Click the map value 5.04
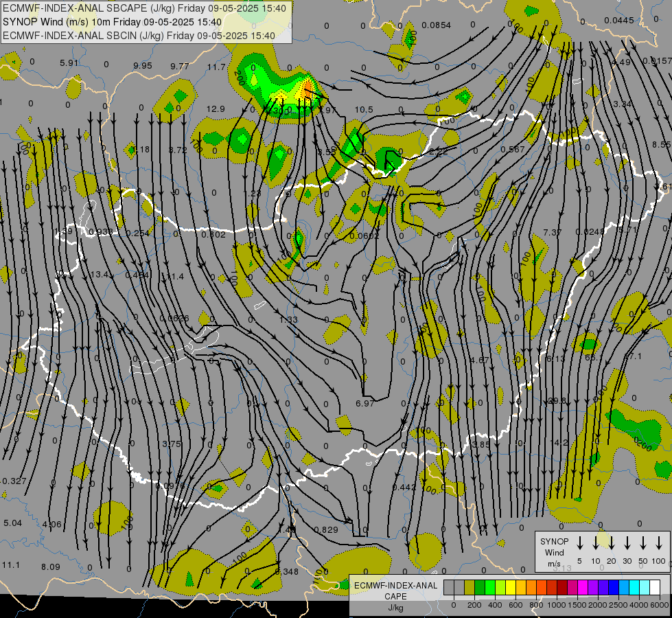Viewport: 672px width, 618px height. [12, 523]
